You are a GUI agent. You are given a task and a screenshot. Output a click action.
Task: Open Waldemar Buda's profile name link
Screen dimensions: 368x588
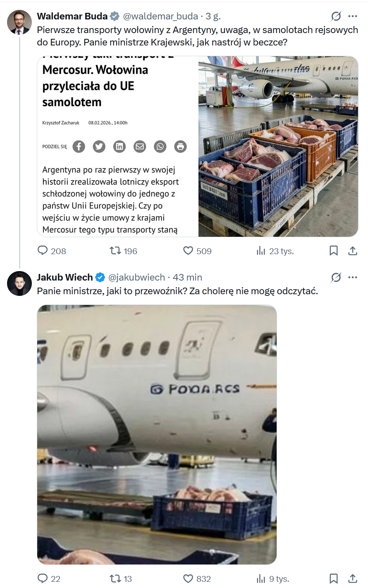pyautogui.click(x=72, y=16)
